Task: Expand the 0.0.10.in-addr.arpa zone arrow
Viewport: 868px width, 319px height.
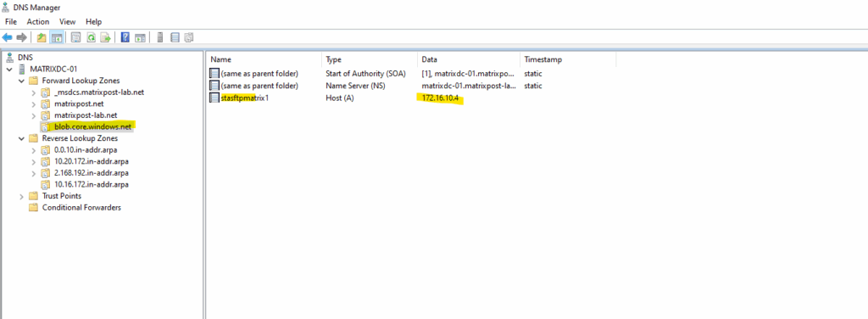Action: coord(33,150)
